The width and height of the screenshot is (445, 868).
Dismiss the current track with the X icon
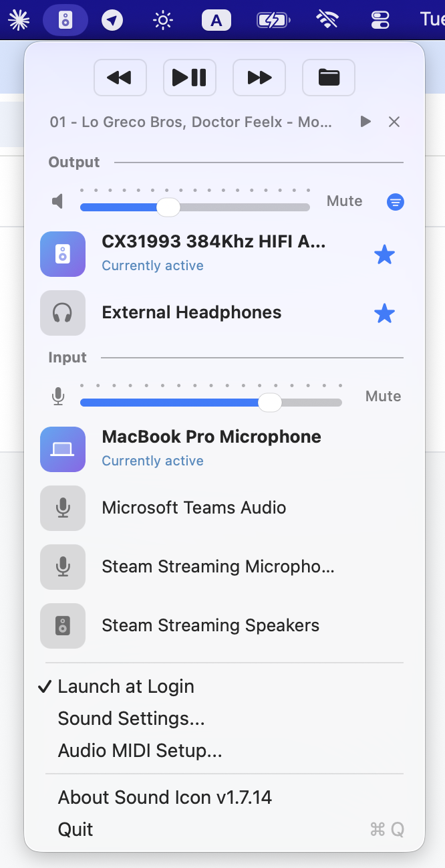tap(394, 122)
